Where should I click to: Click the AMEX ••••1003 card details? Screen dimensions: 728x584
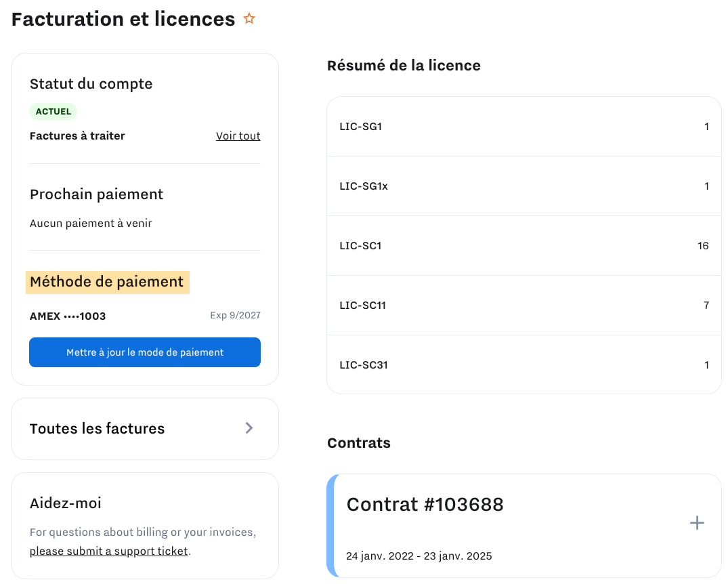click(67, 316)
